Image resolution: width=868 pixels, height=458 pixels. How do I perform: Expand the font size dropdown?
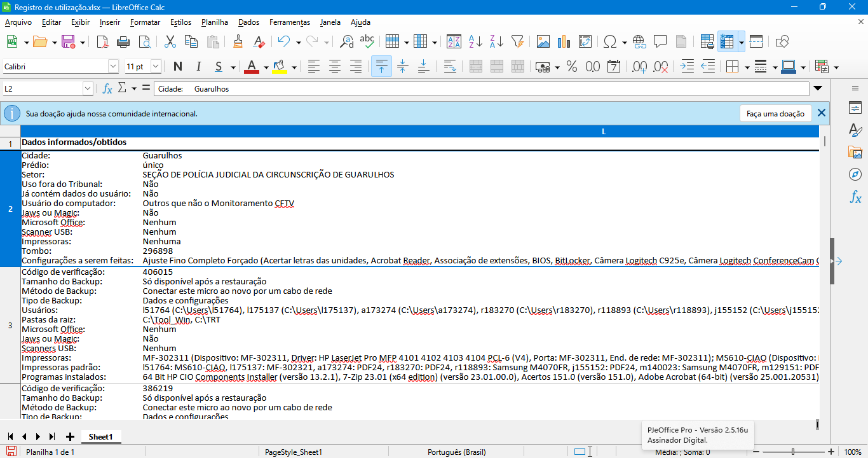156,67
